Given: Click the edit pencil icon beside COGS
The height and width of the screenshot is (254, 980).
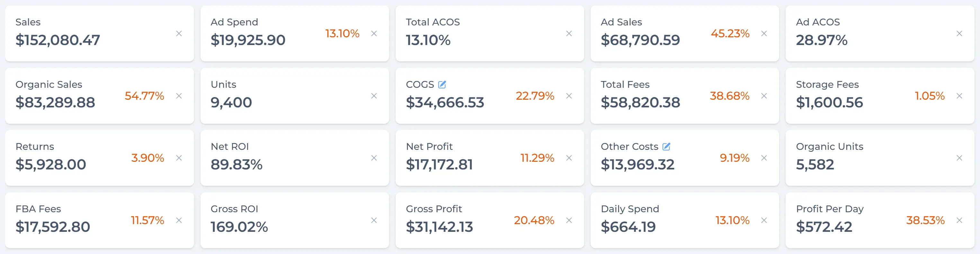Looking at the screenshot, I should (442, 85).
